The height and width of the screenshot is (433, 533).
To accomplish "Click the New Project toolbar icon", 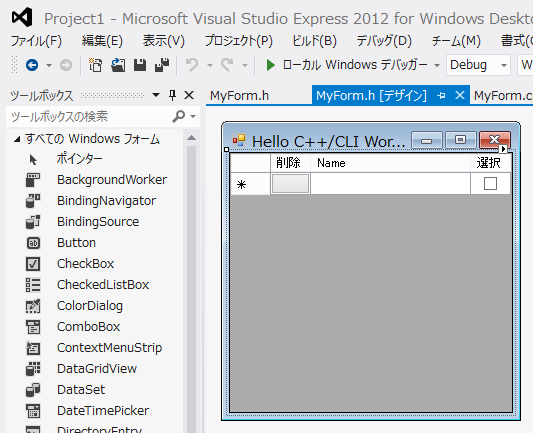I will click(x=95, y=65).
